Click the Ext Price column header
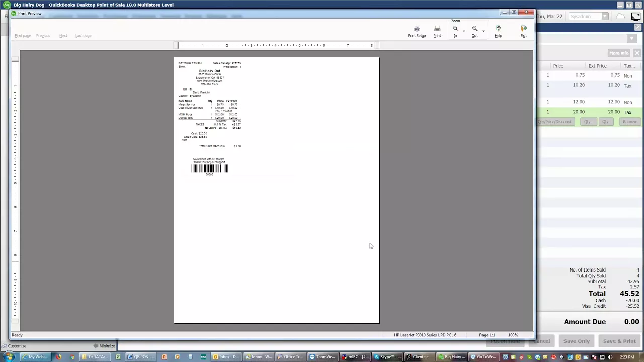The height and width of the screenshot is (362, 644). click(x=597, y=66)
